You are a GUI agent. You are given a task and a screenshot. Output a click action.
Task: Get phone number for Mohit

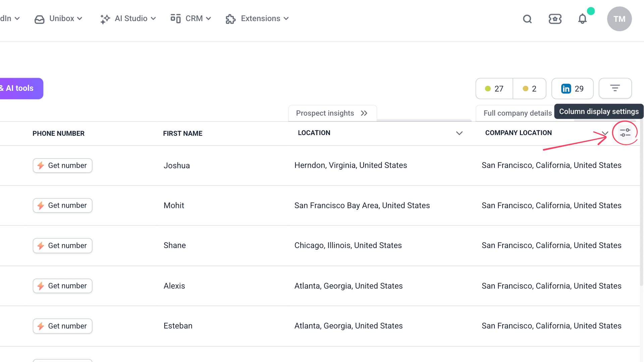(x=62, y=205)
